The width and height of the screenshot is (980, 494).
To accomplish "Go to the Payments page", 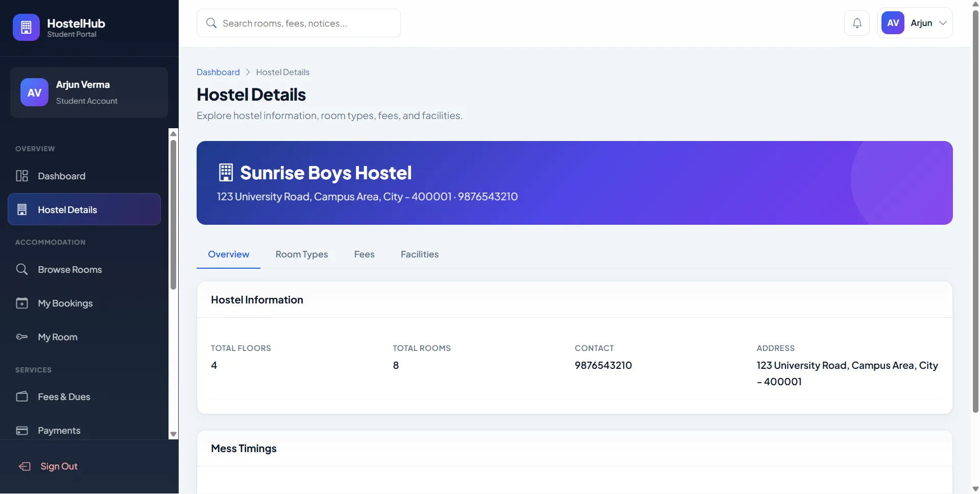I will (x=84, y=430).
